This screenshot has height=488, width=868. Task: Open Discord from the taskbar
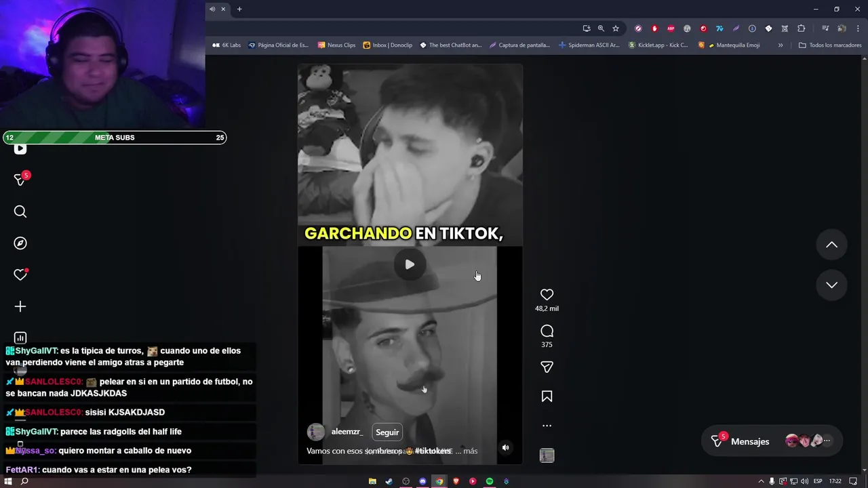[422, 481]
